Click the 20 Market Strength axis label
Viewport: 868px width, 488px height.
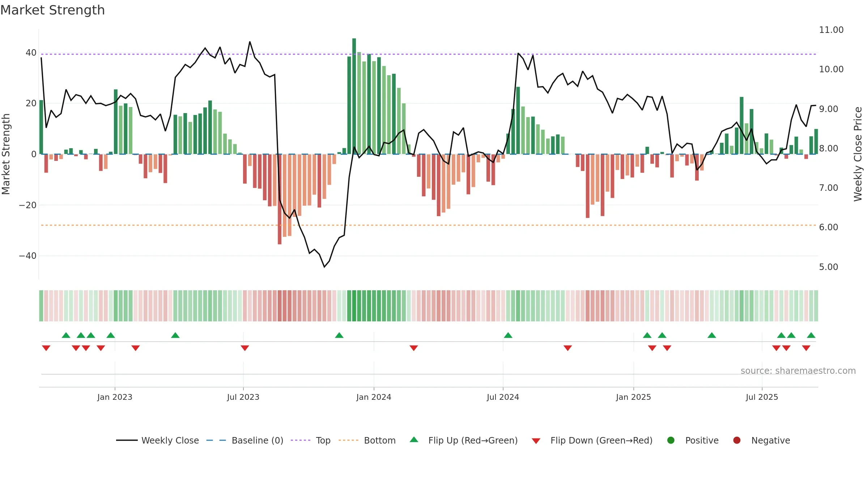pyautogui.click(x=31, y=103)
